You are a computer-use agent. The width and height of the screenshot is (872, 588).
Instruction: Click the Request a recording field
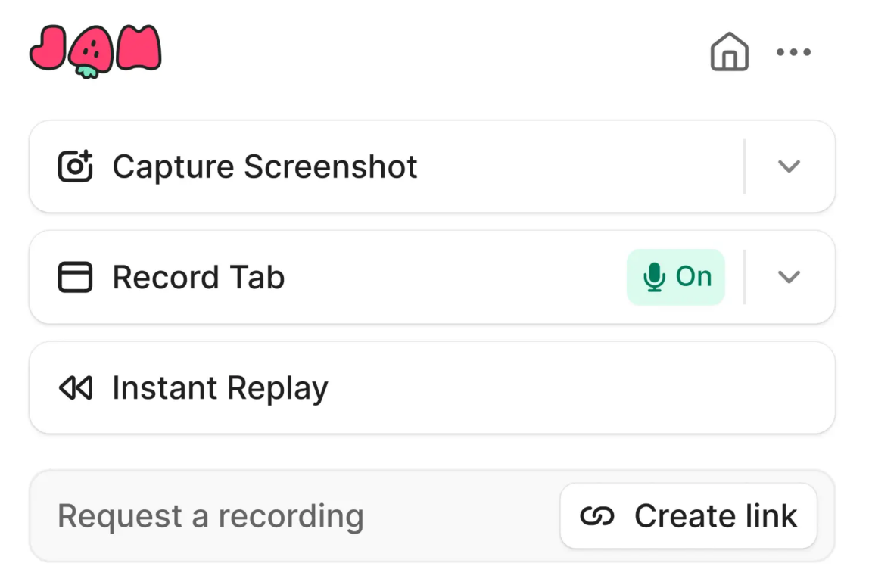click(x=294, y=516)
